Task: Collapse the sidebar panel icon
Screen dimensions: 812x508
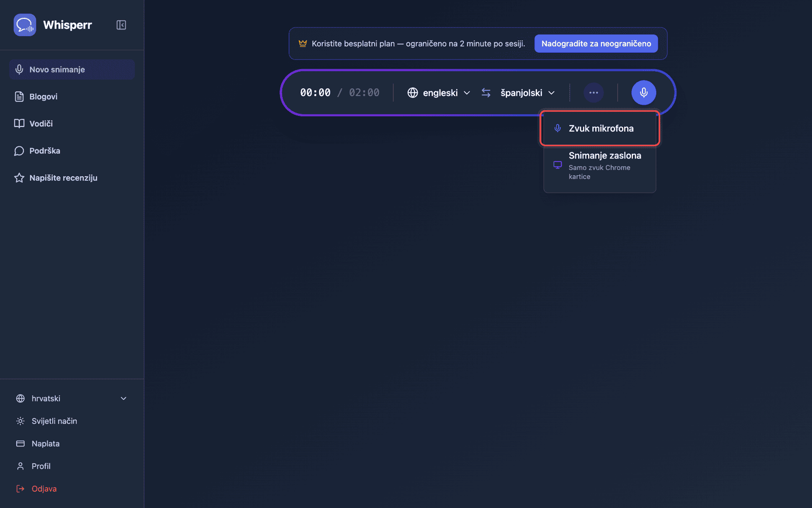Action: (121, 25)
